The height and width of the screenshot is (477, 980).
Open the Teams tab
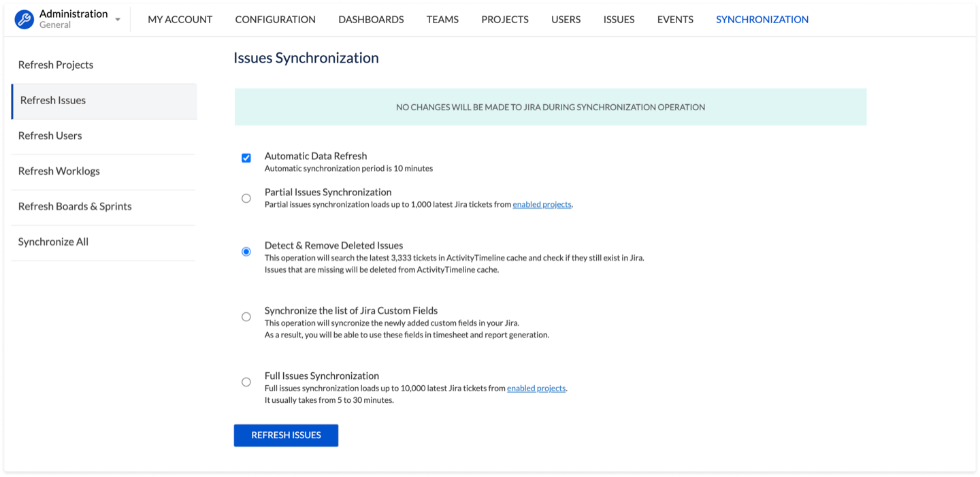click(442, 20)
